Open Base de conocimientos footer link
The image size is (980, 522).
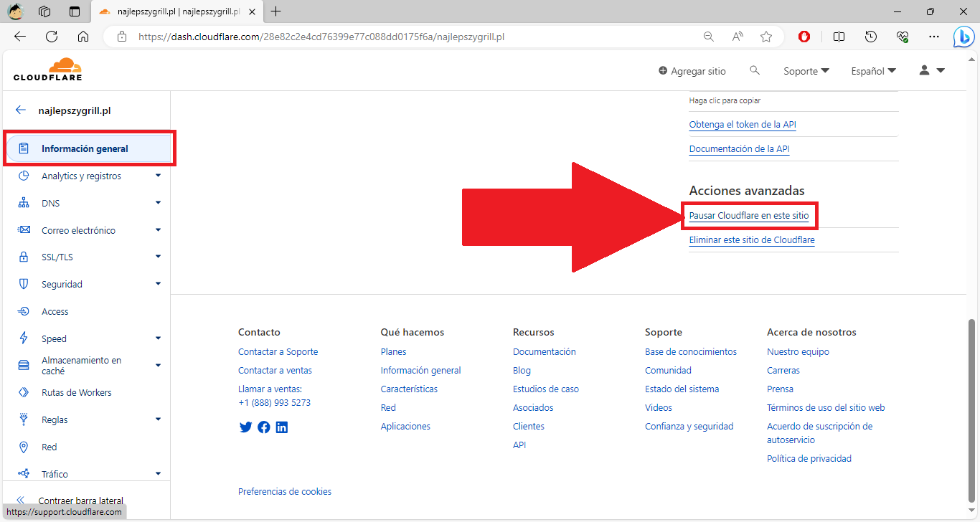pyautogui.click(x=690, y=351)
